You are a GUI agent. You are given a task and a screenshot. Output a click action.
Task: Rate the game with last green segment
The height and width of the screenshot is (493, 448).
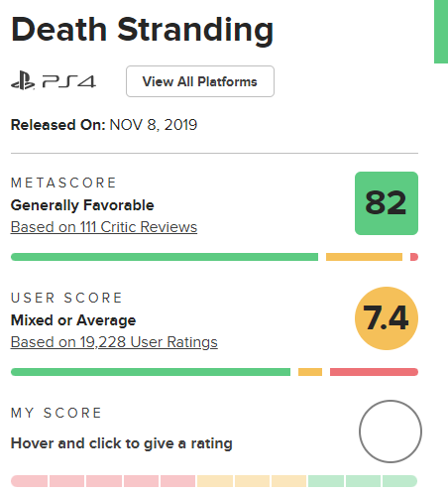(x=399, y=481)
